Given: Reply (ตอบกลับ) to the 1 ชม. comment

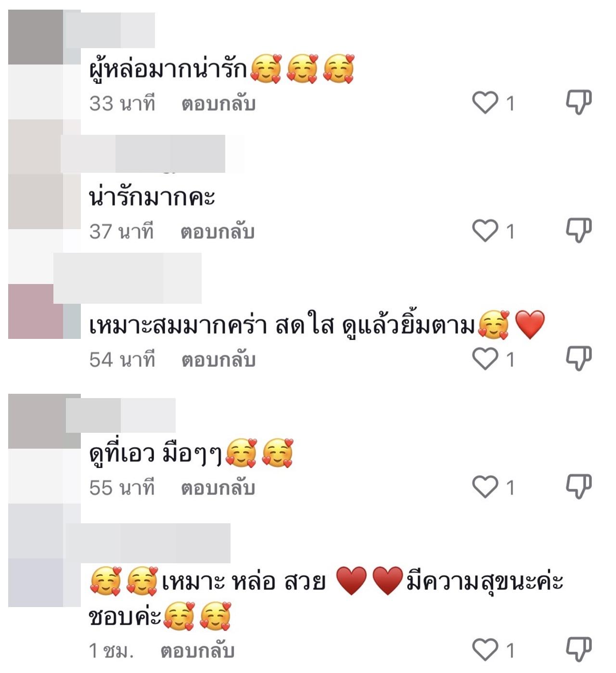Looking at the screenshot, I should (197, 651).
